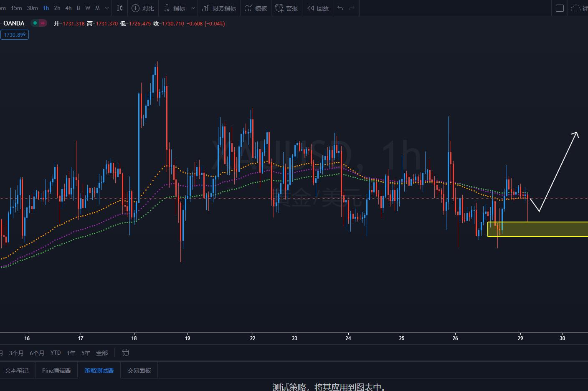
Task: Toggle the green market status indicator
Action: [35, 23]
